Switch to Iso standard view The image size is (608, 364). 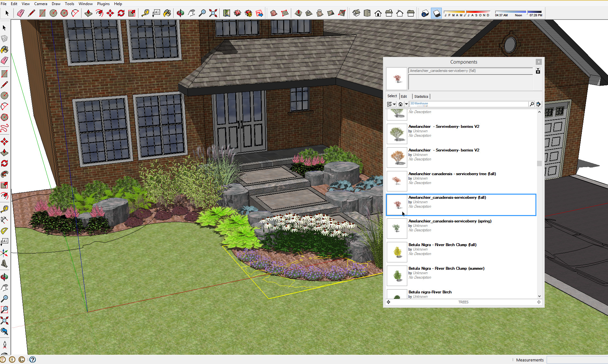(x=356, y=13)
